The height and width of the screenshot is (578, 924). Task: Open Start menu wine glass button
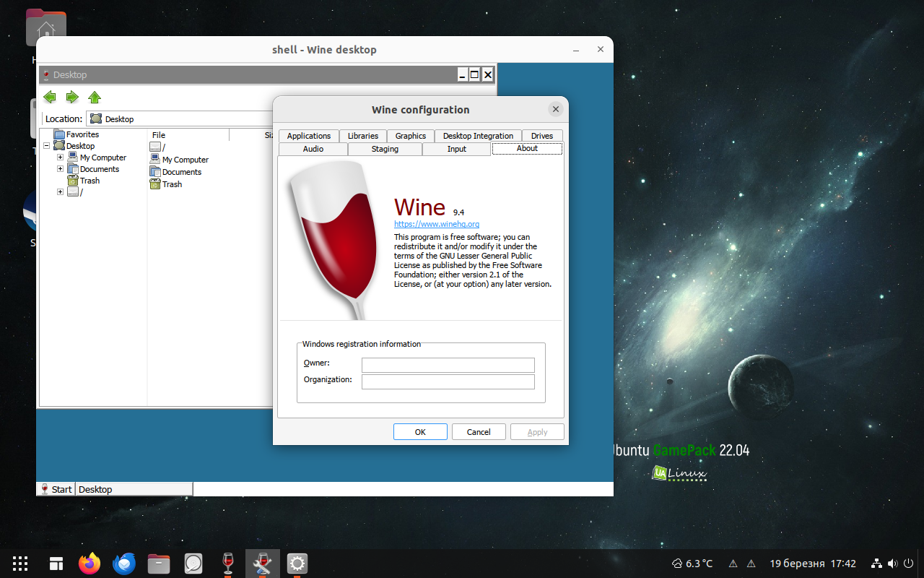point(56,489)
